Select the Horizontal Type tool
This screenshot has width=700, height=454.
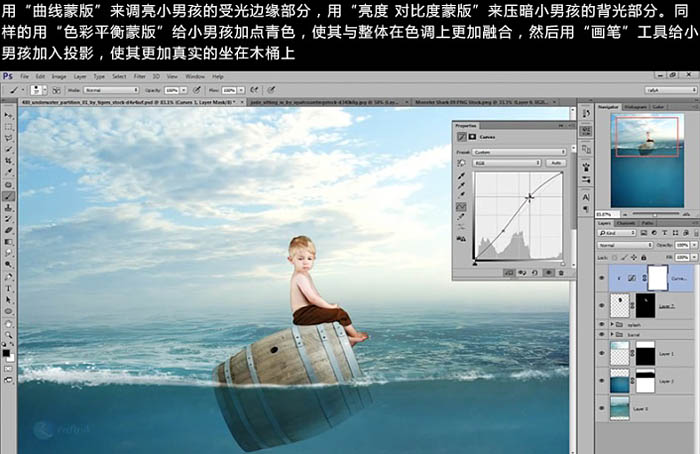(8, 288)
